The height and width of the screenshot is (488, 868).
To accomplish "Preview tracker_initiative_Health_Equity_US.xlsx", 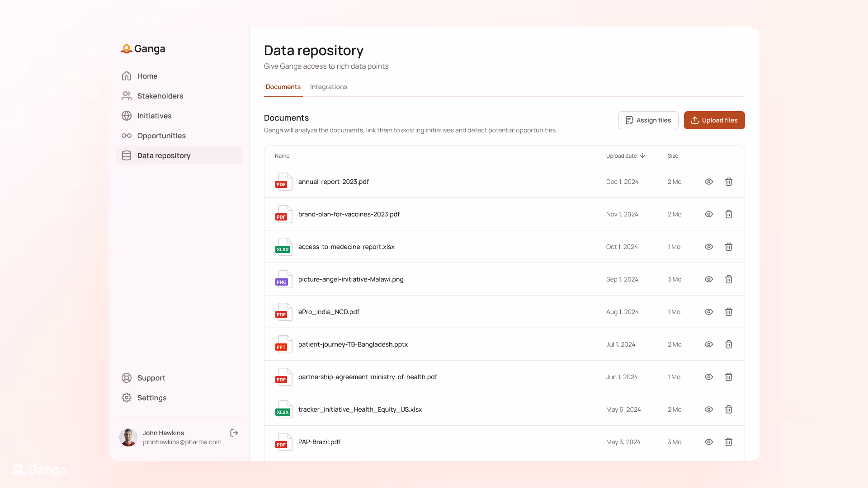I will (708, 409).
